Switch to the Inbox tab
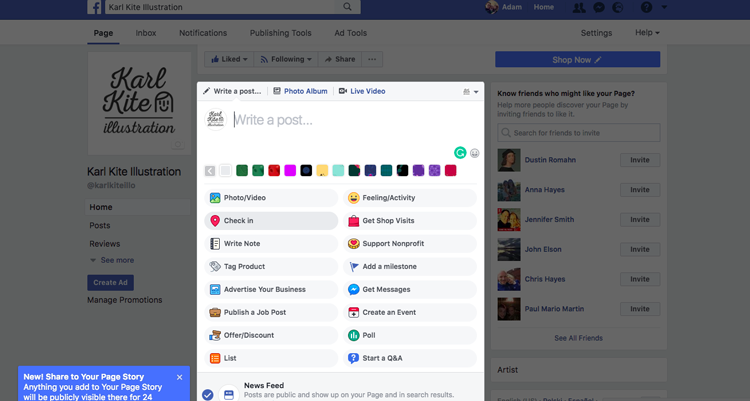Viewport: 750px width, 401px height. 146,33
